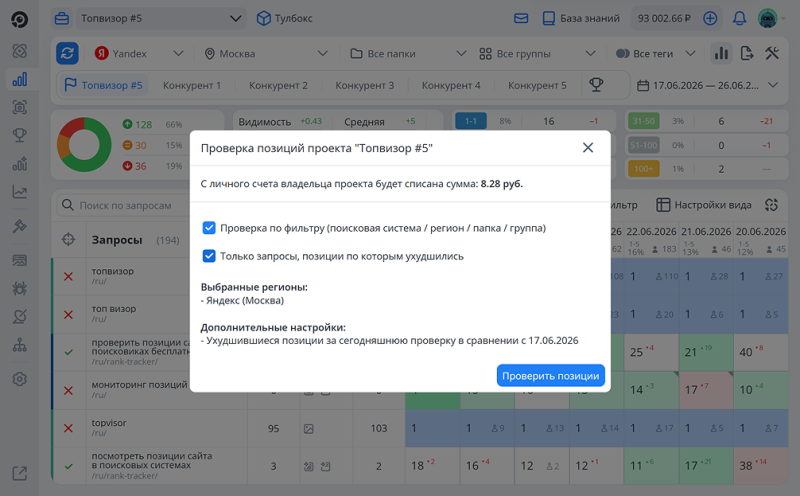Open the user avatar menu
Image resolution: width=800 pixels, height=496 pixels.
[x=767, y=18]
